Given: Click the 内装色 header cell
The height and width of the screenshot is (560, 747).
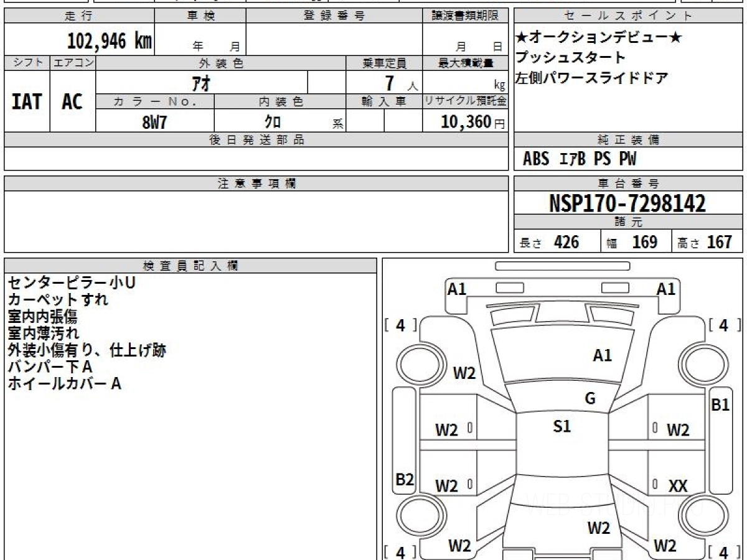Looking at the screenshot, I should pos(280,101).
